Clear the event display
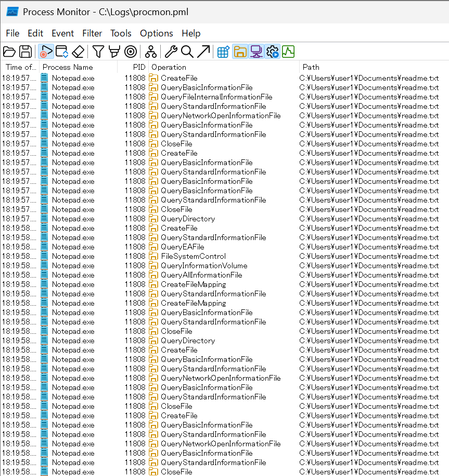Screen dimensions: 449x476 pos(79,52)
